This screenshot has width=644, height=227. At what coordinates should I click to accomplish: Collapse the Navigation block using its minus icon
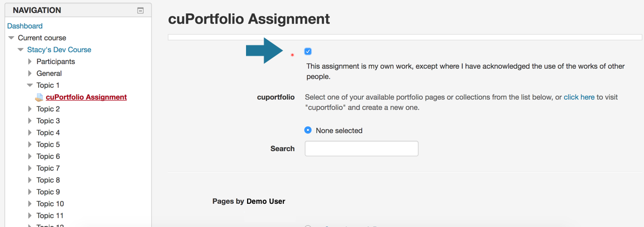(140, 10)
